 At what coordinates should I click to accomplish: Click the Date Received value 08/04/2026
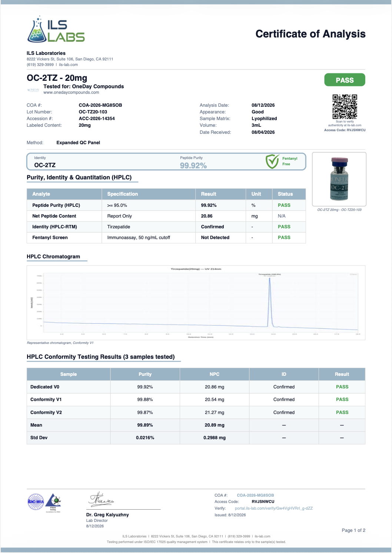[x=263, y=132]
